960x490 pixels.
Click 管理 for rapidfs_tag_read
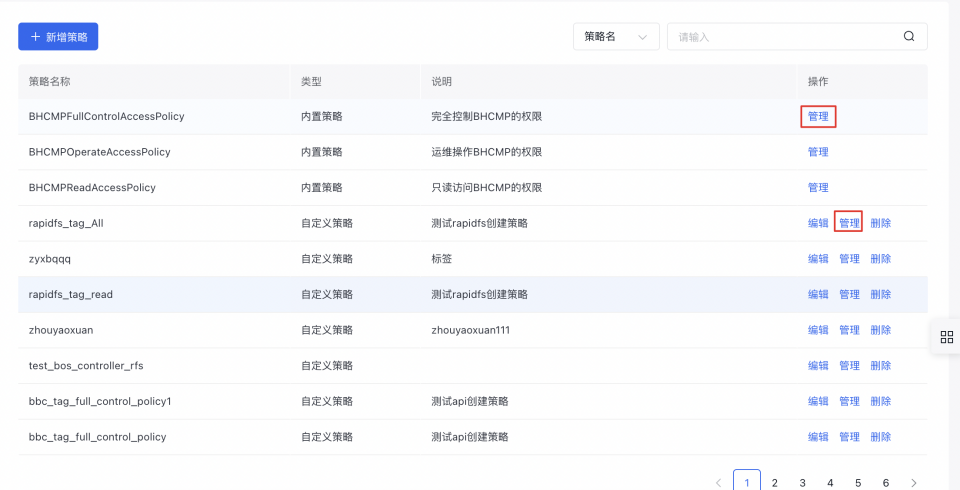pyautogui.click(x=849, y=294)
